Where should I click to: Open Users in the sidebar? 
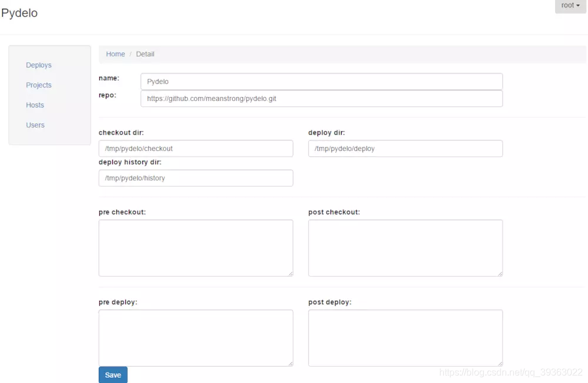(x=35, y=125)
